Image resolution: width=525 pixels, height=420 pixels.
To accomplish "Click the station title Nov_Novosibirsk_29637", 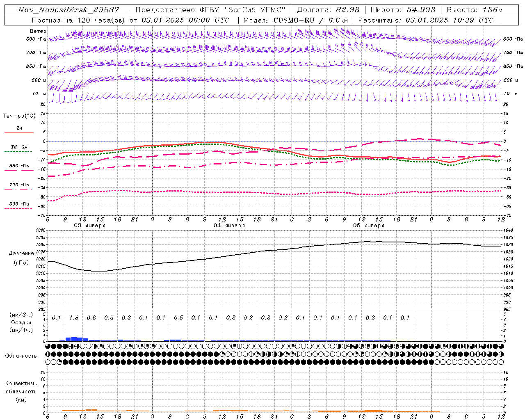I will (x=69, y=10).
